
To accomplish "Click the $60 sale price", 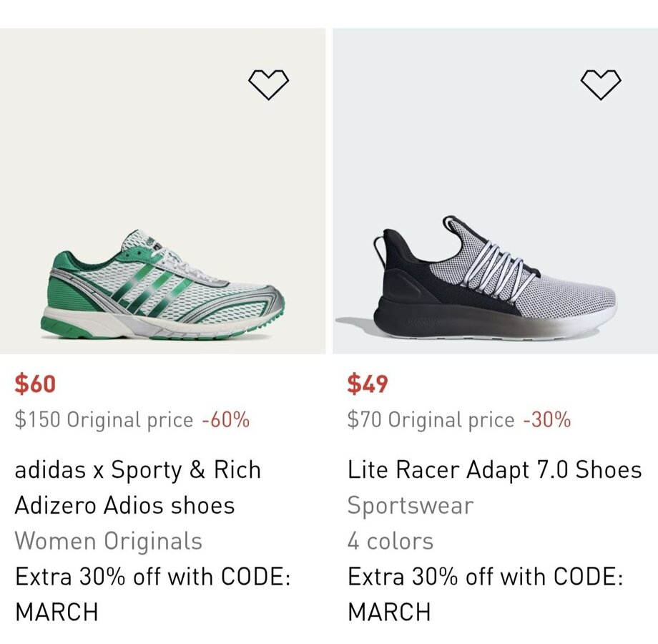I will [35, 384].
